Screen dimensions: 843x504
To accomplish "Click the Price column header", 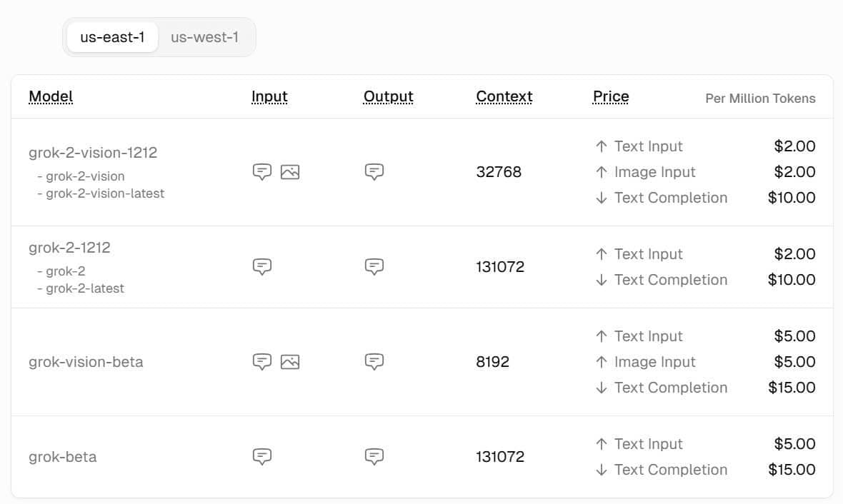I will pos(611,96).
